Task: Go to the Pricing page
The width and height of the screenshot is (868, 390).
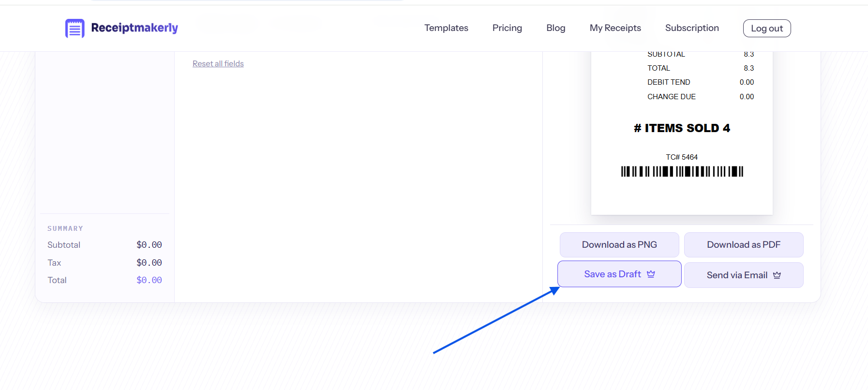Action: tap(507, 28)
